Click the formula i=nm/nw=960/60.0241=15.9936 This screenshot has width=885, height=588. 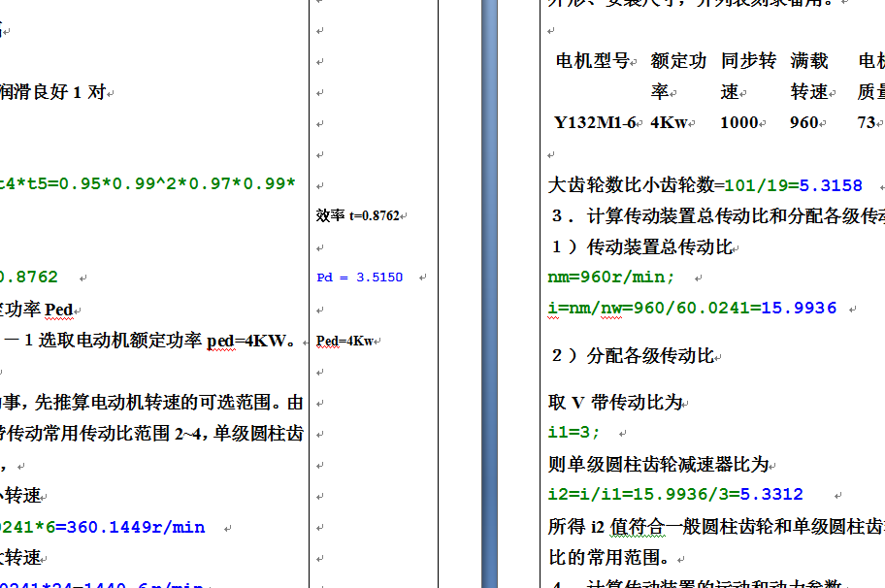coord(692,309)
